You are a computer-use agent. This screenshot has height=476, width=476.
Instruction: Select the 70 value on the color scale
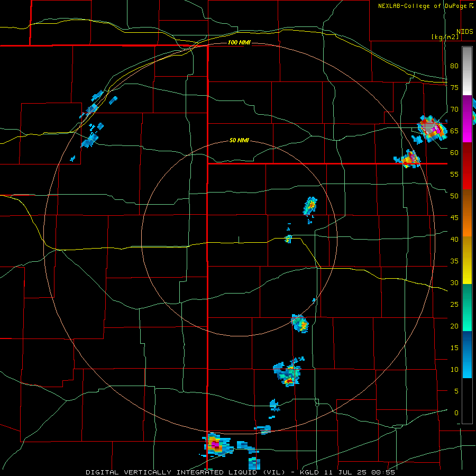click(454, 109)
